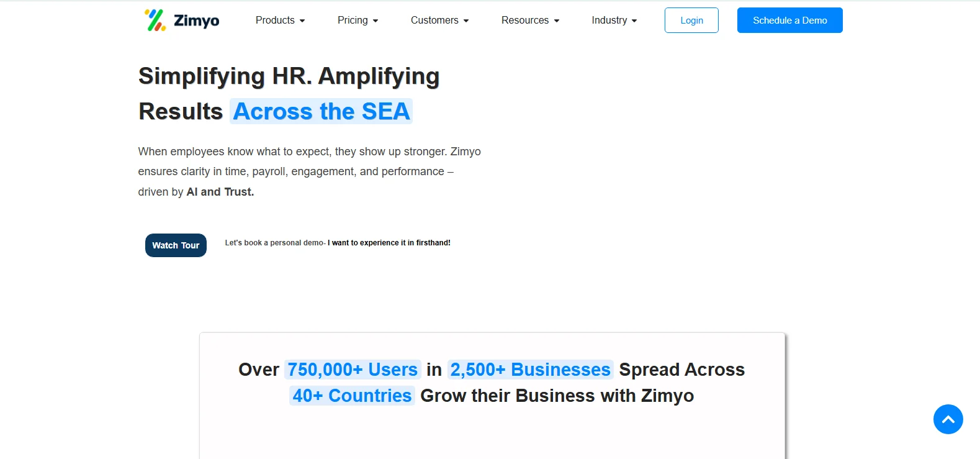
Task: Open the Products menu
Action: point(275,20)
